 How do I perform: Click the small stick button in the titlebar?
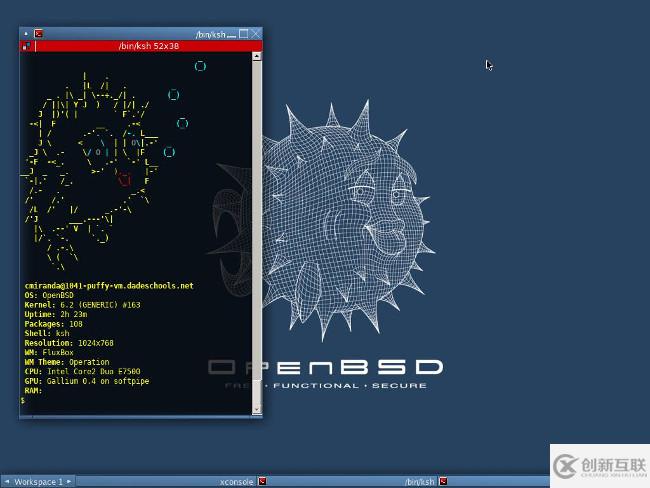(26, 34)
